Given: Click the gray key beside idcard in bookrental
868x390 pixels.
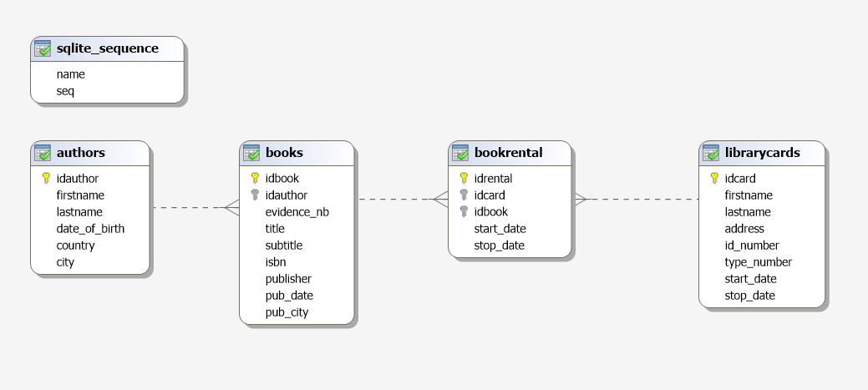Looking at the screenshot, I should tap(464, 195).
